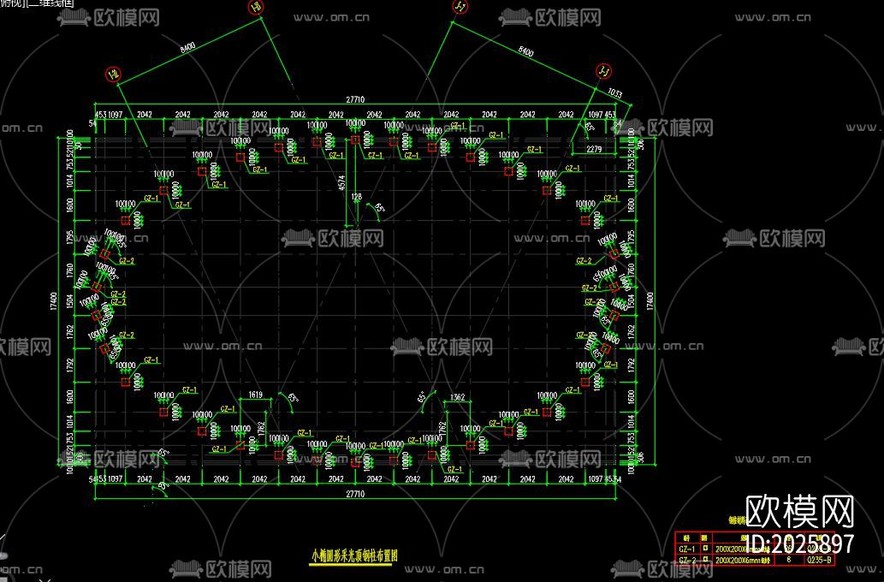Click the leftmost red axis bubble
This screenshot has width=884, height=582.
click(112, 74)
